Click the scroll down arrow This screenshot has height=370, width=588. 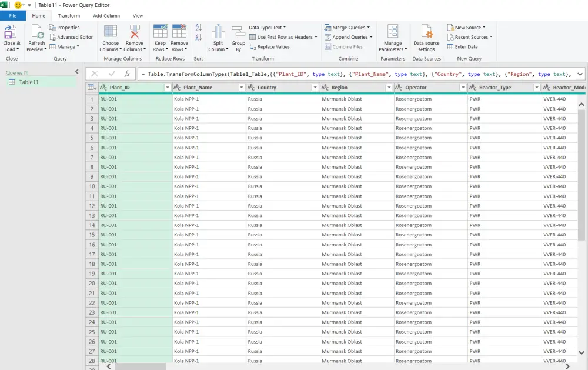coord(582,352)
